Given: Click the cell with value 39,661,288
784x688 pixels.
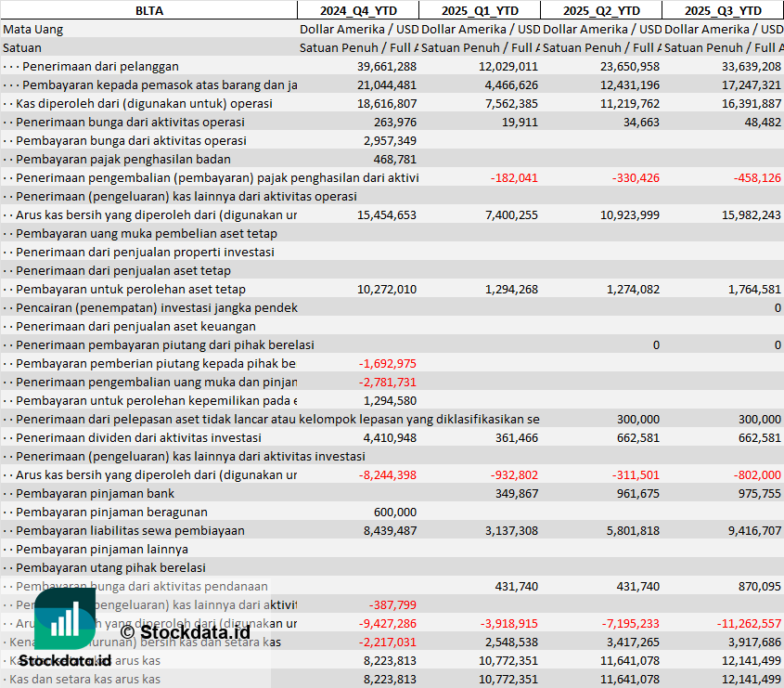Looking at the screenshot, I should 387,66.
